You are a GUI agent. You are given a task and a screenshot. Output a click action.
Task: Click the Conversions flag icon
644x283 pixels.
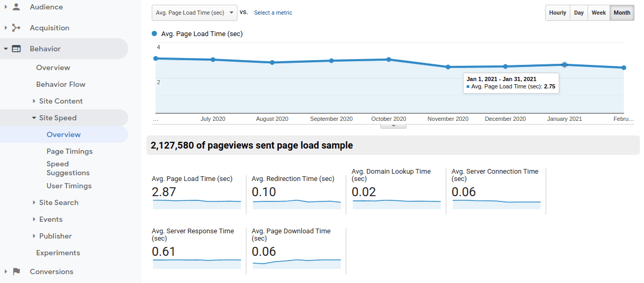[x=16, y=271]
